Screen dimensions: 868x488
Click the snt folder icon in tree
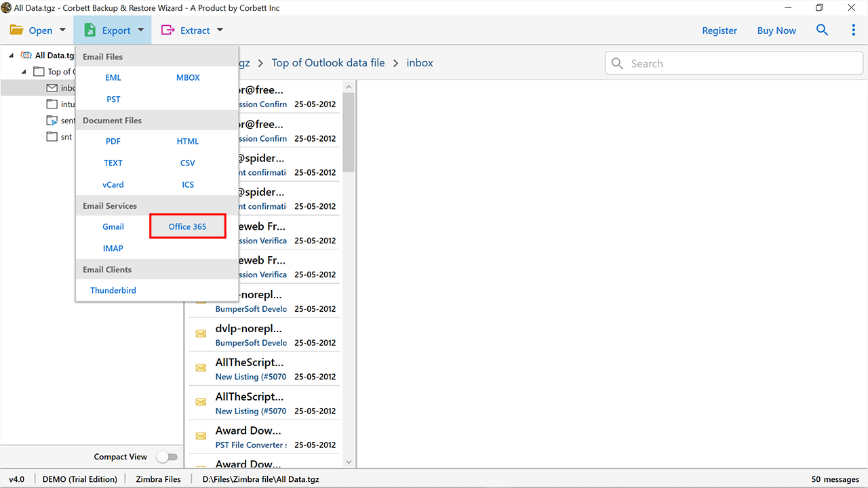tap(52, 137)
